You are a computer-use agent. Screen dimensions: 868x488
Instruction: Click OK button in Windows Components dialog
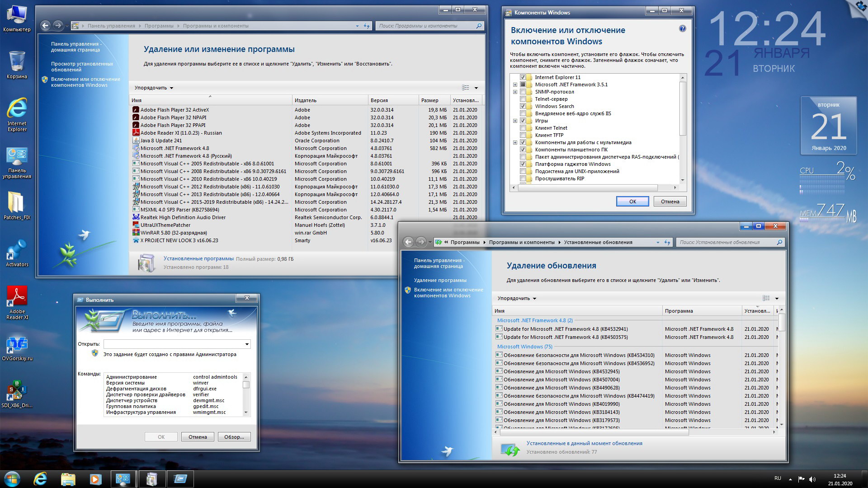(630, 202)
